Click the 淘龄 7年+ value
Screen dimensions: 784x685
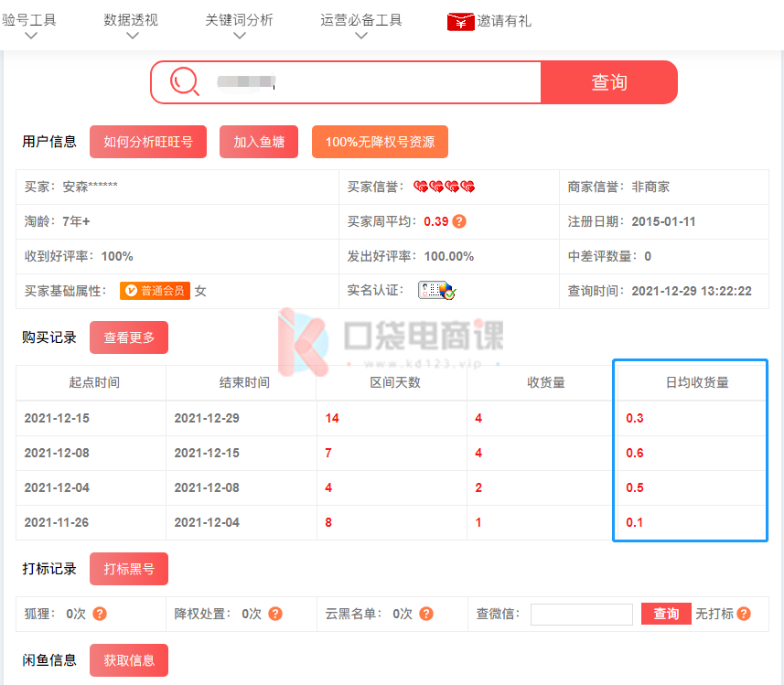pyautogui.click(x=76, y=221)
